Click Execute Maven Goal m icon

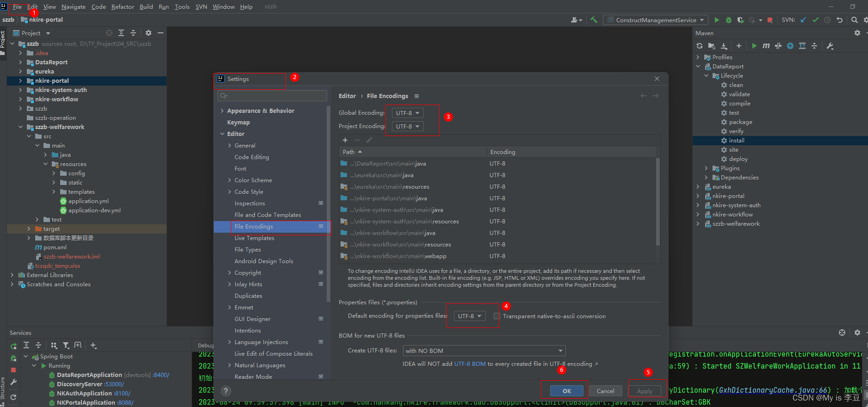[x=766, y=46]
